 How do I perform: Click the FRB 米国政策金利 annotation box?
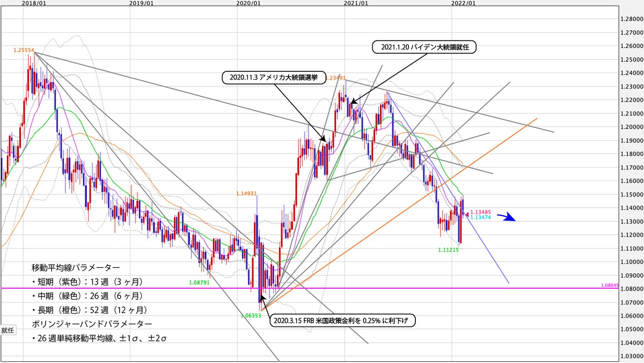point(342,320)
